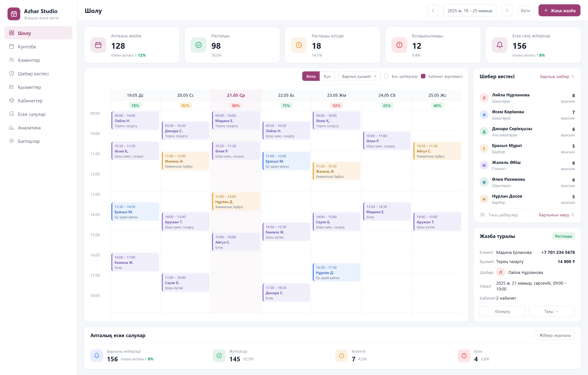
Task: Open Клиенттер people icon in sidebar
Action: [11, 60]
